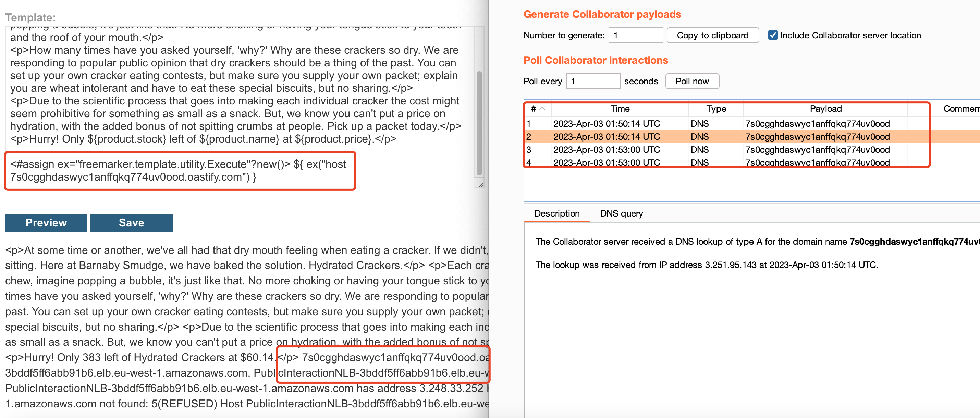980x418 pixels.
Task: Sort table by Type column header
Action: [x=716, y=109]
